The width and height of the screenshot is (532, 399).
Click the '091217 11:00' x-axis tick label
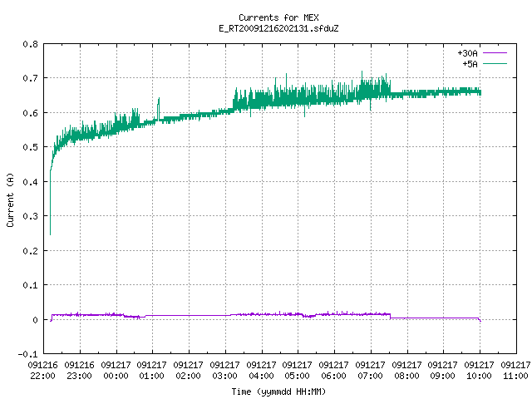pyautogui.click(x=515, y=371)
